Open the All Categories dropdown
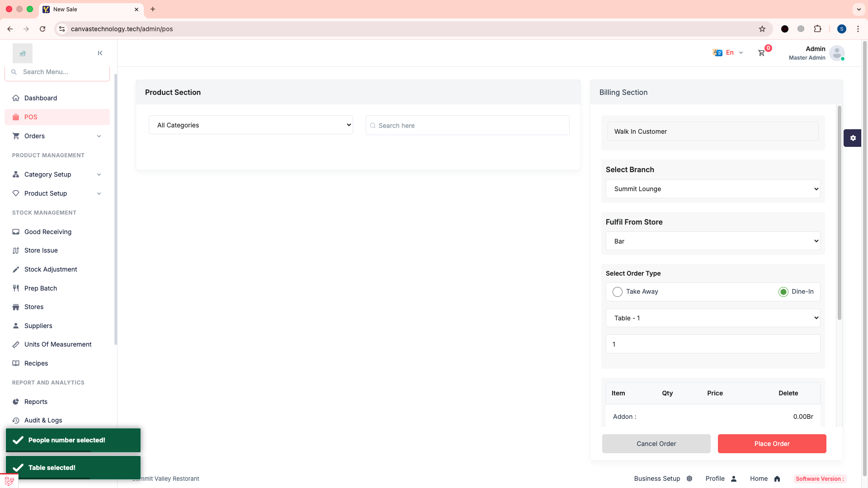Screen dimensions: 868x488 [x=251, y=125]
